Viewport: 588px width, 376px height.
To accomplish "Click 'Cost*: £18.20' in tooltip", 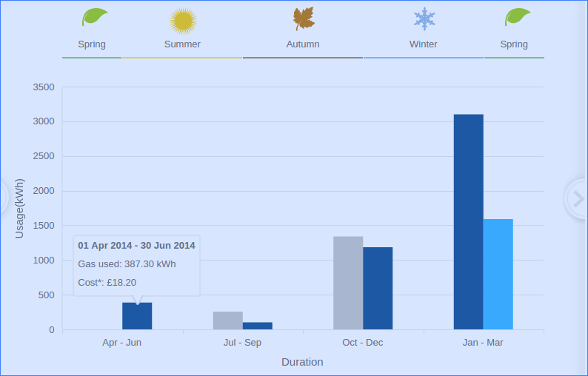I will coord(107,282).
